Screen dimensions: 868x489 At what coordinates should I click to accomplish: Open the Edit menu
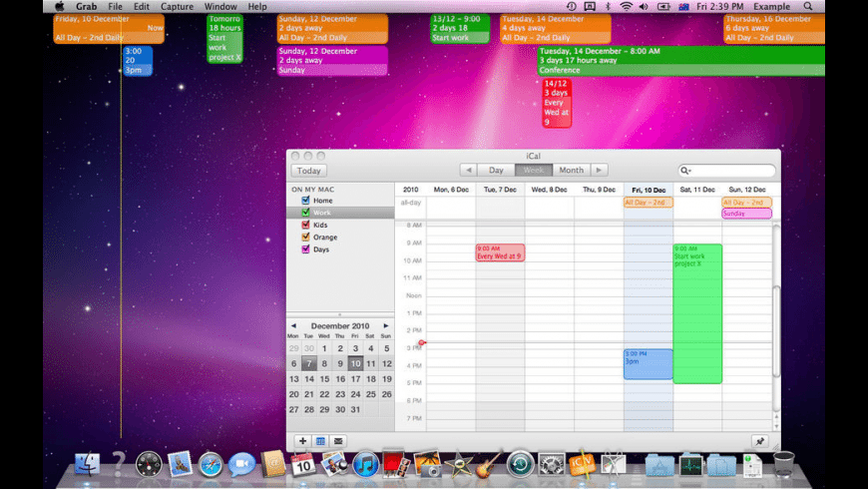point(141,7)
